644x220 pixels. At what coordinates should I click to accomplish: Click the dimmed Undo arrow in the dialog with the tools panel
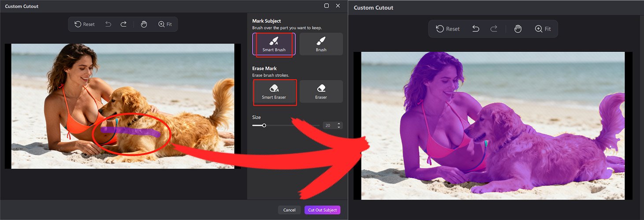click(x=108, y=24)
